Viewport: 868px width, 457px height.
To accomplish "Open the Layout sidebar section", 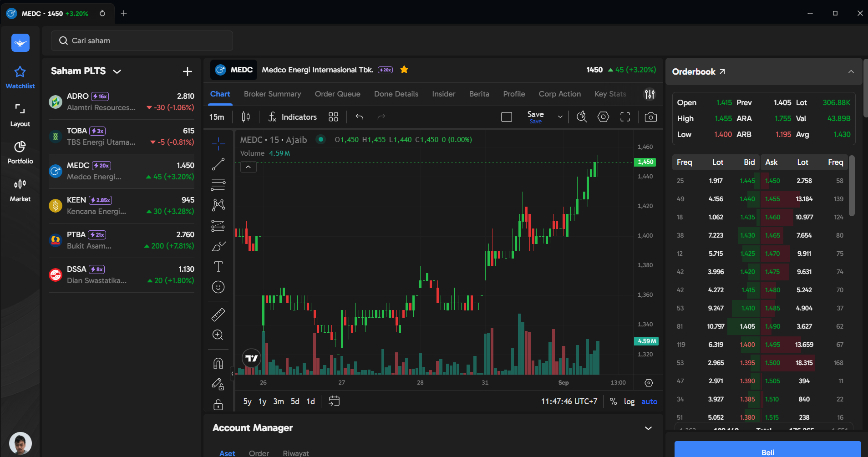I will pos(20,115).
